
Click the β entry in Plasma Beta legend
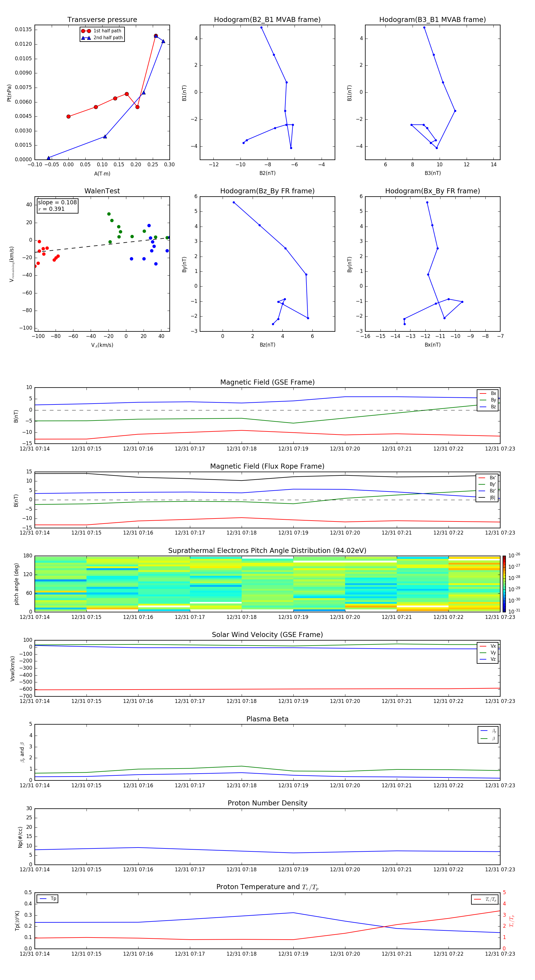[488, 739]
